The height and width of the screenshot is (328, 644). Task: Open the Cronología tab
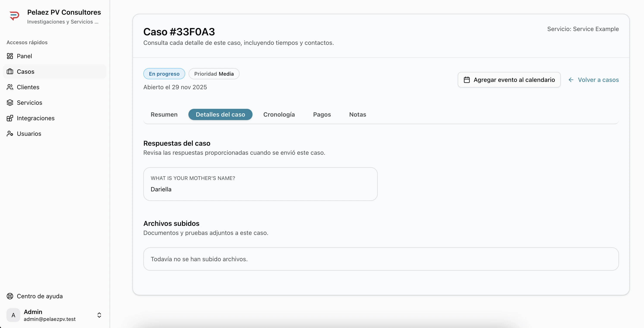tap(279, 115)
